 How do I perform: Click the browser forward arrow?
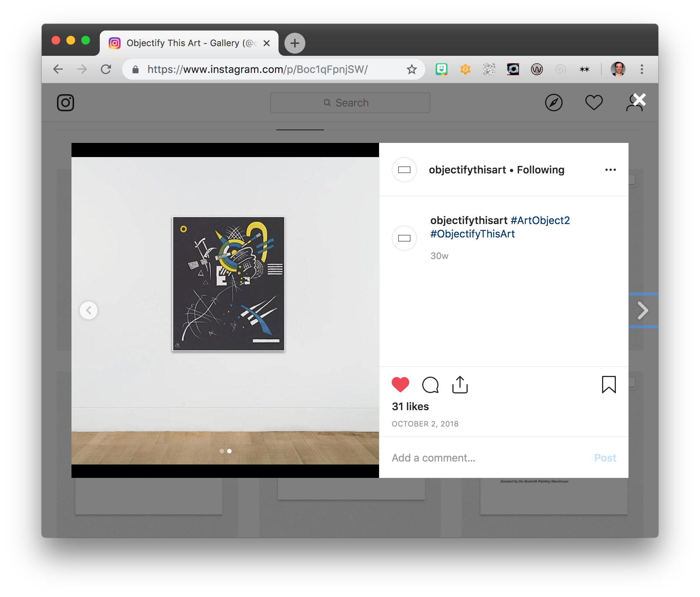coord(82,69)
